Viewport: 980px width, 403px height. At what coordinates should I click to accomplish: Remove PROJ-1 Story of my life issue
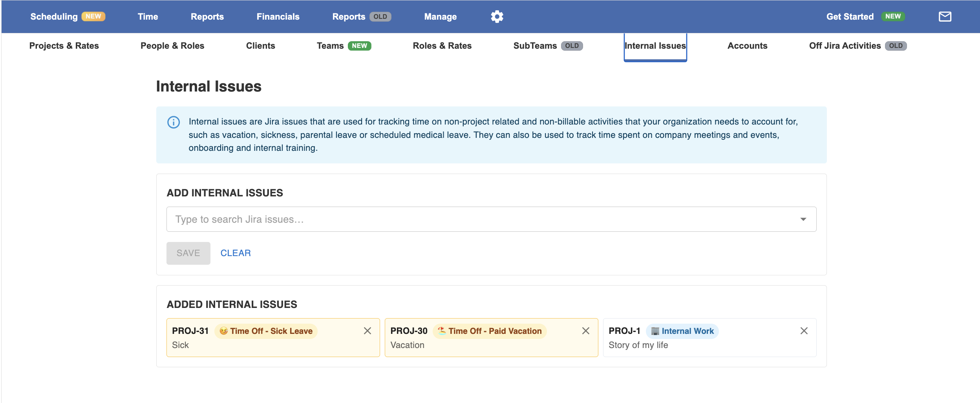804,331
